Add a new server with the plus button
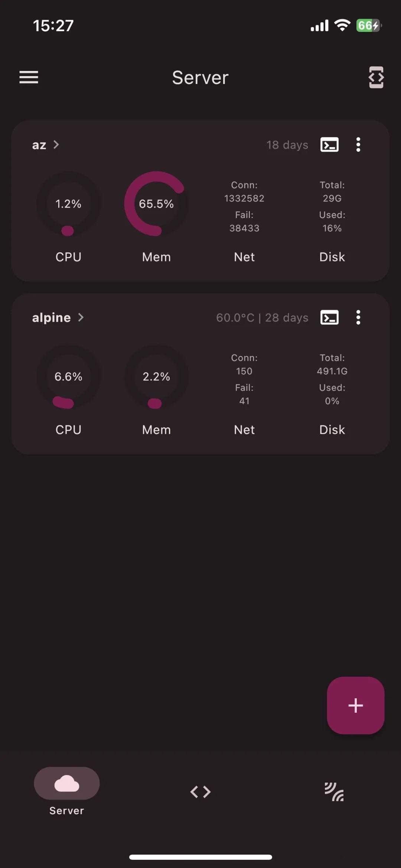401x868 pixels. tap(355, 705)
